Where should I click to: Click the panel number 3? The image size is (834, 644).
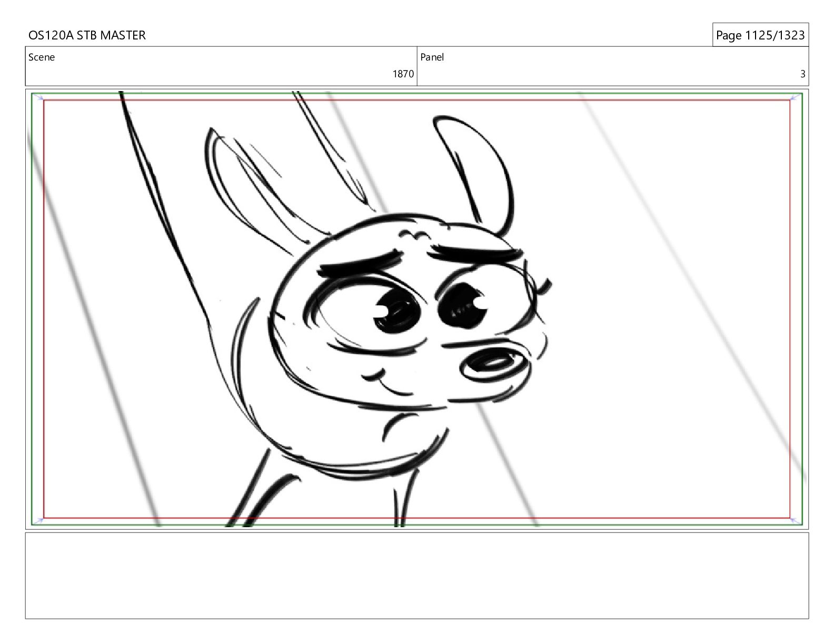(802, 74)
